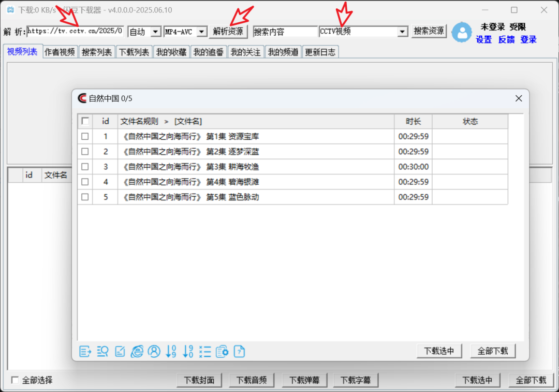Enable the 全部选择 checkbox at bottom left

point(15,380)
